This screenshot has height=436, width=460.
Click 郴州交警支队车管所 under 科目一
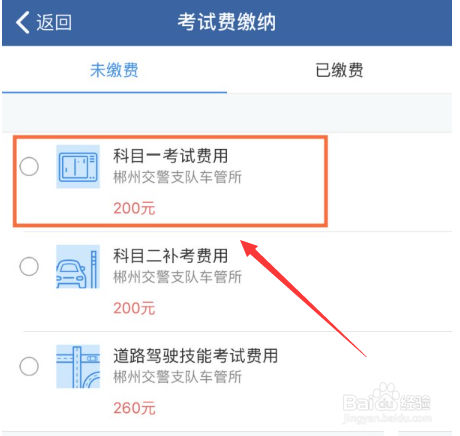click(x=178, y=177)
